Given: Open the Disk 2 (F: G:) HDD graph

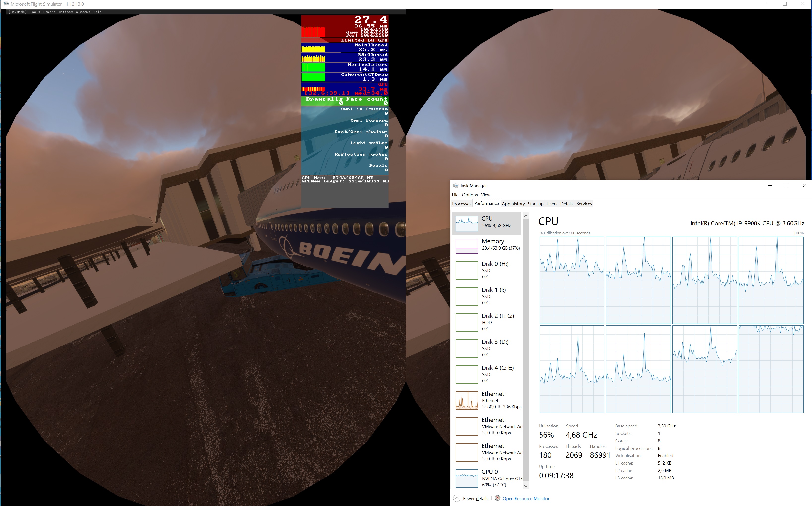Looking at the screenshot, I should tap(467, 322).
